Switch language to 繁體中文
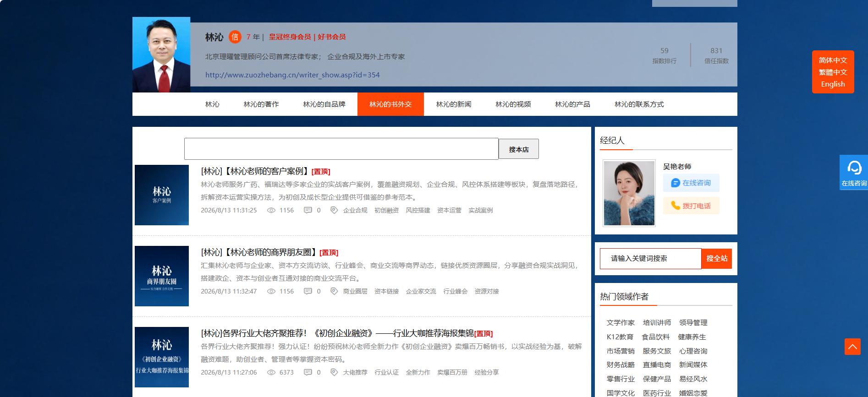Image resolution: width=868 pixels, height=397 pixels. (x=833, y=72)
